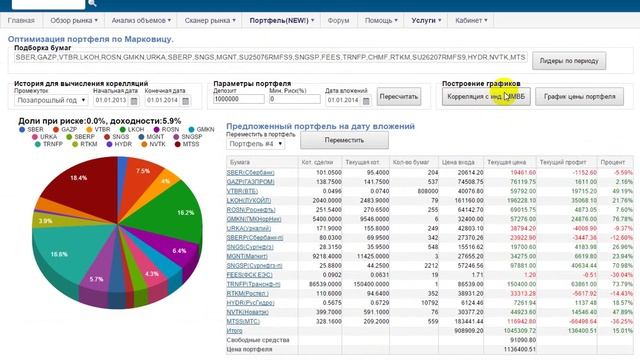Click Переместить button
This screenshot has height=360, width=640.
point(344,140)
